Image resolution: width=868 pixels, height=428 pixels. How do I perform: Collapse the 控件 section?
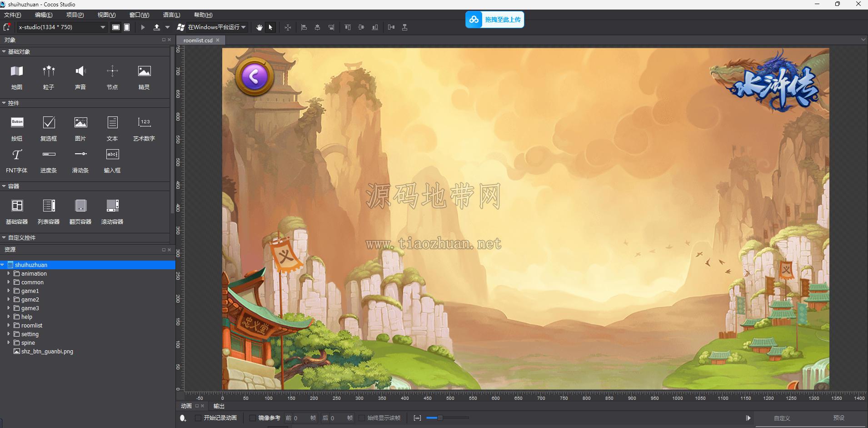(4, 103)
